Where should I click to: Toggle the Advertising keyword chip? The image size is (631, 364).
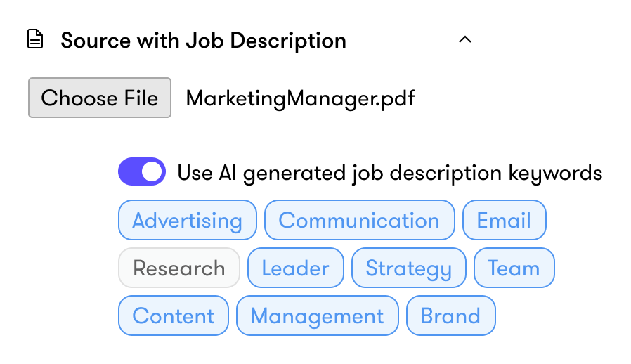188,220
